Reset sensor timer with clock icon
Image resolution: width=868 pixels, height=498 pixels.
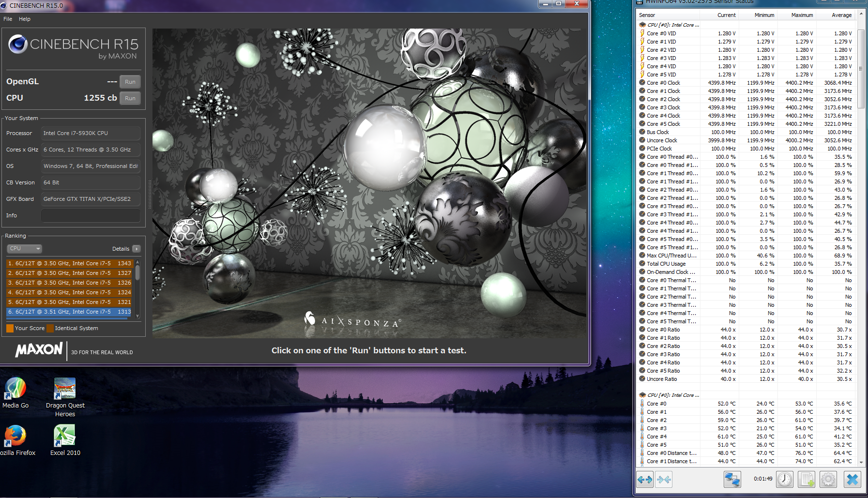click(x=785, y=480)
